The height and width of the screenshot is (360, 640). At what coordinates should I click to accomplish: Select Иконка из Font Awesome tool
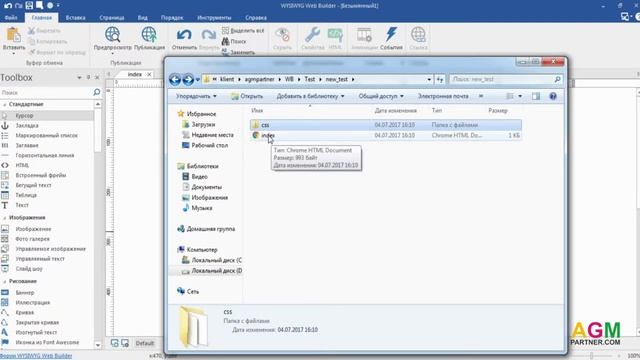coord(47,342)
